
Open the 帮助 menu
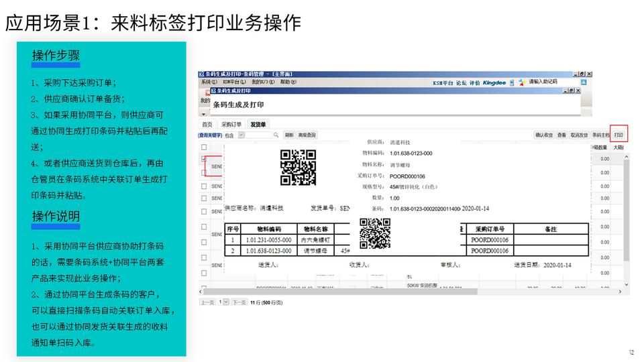288,82
